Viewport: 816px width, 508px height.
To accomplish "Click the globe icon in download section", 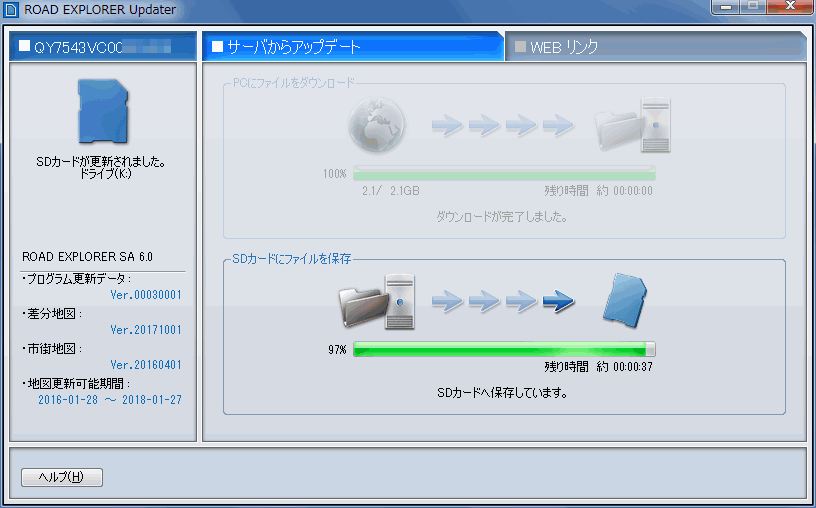I will [377, 125].
